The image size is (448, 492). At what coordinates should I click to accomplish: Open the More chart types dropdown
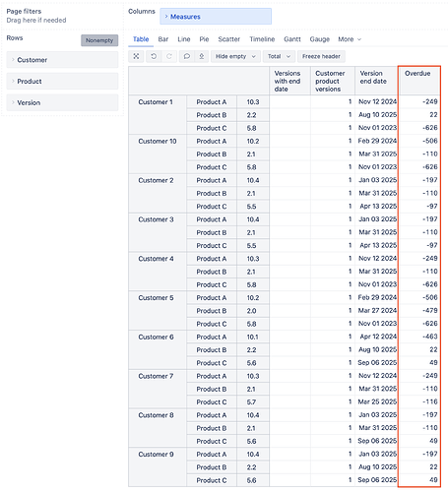(350, 39)
